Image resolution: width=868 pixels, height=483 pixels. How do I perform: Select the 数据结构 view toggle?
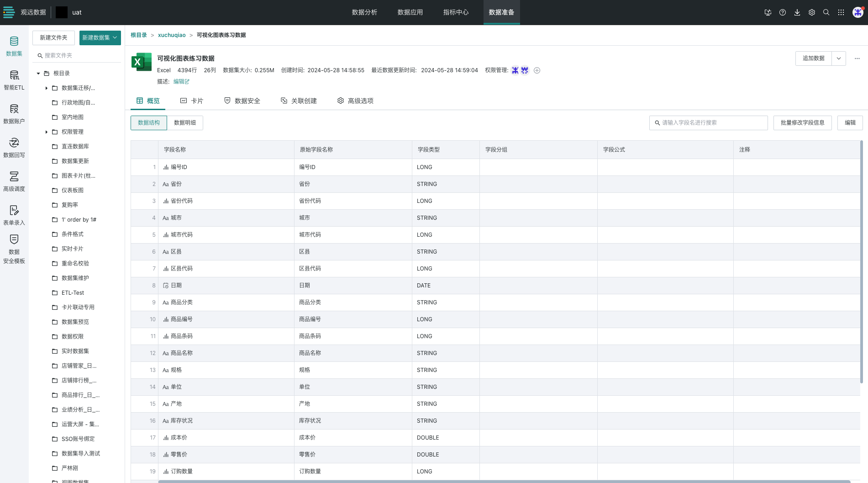pos(149,122)
